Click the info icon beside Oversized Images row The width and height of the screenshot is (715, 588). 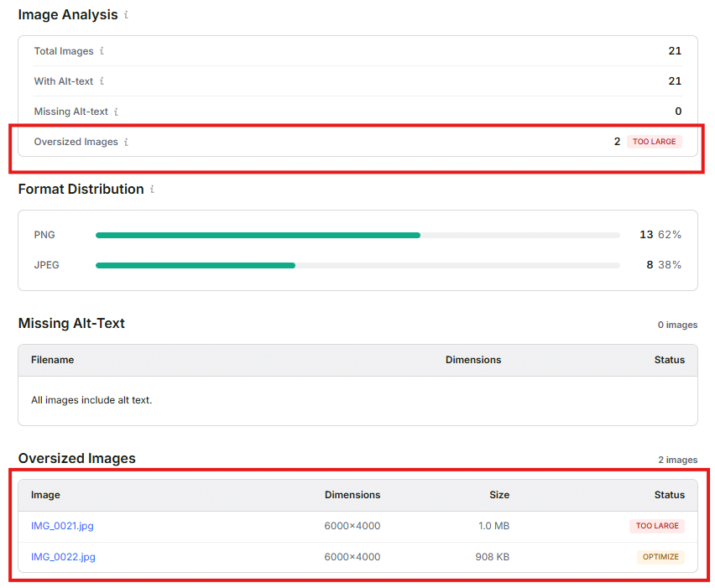pos(127,143)
